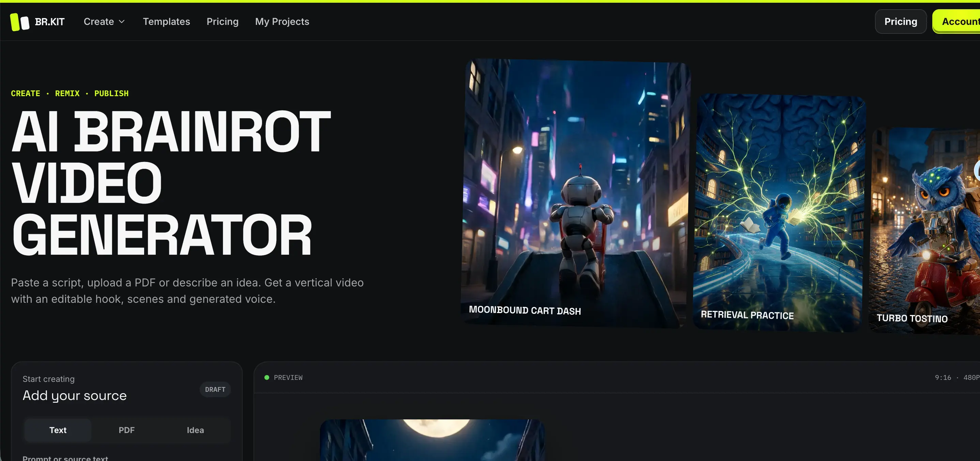Screen dimensions: 980x461
Task: Click the BR.KIT brand name text
Action: coord(50,22)
